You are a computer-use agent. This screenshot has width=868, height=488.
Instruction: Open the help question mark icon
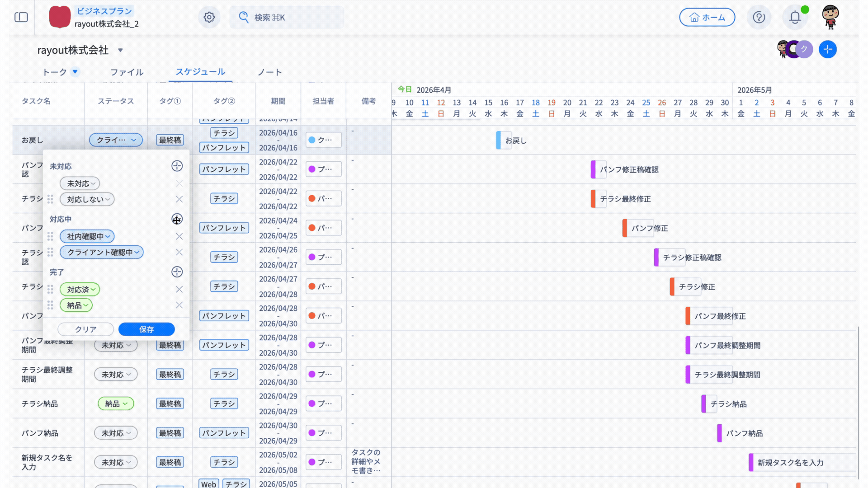[759, 17]
